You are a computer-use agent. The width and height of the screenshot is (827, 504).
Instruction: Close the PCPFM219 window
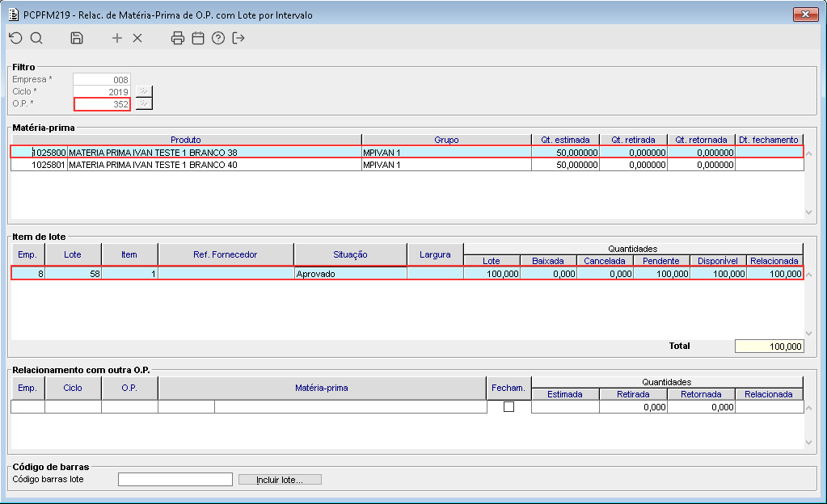pyautogui.click(x=805, y=15)
